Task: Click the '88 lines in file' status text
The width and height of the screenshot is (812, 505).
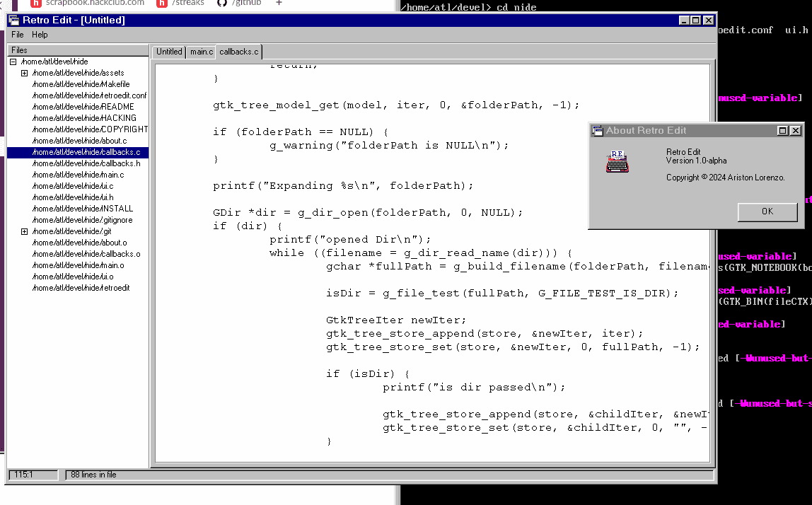Action: [x=93, y=475]
